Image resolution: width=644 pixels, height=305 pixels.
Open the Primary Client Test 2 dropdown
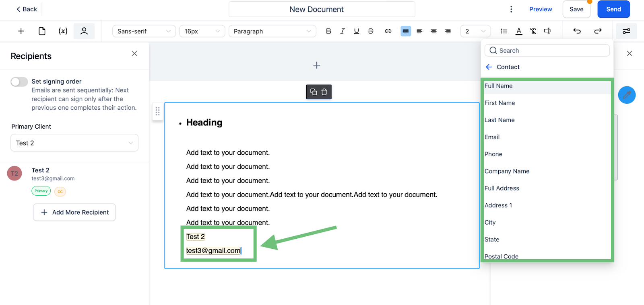tap(74, 143)
